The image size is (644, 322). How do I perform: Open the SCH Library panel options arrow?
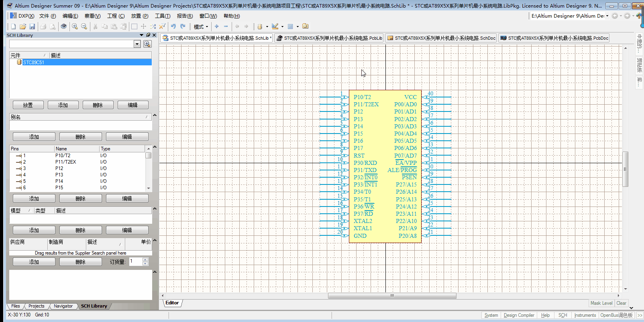pyautogui.click(x=141, y=35)
